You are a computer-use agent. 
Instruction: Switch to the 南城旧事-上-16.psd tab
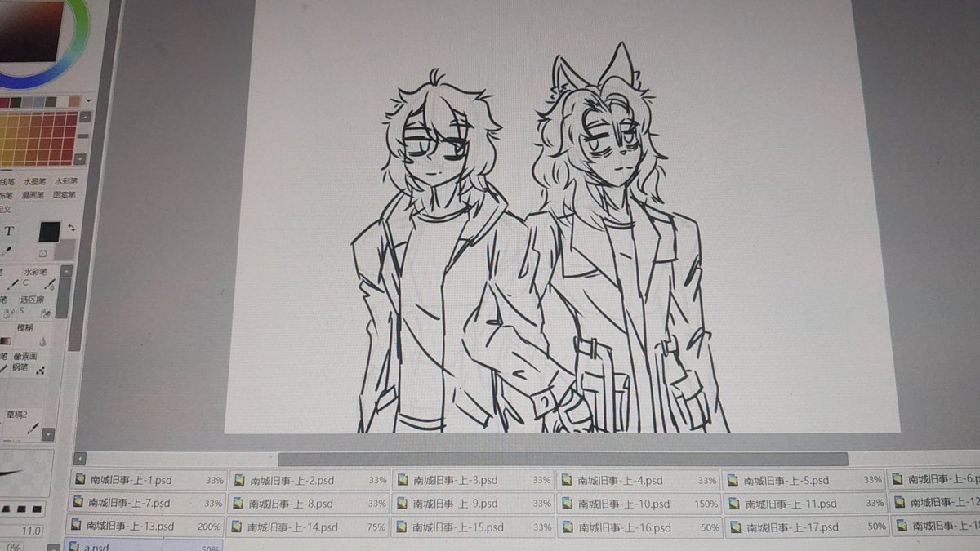click(640, 527)
